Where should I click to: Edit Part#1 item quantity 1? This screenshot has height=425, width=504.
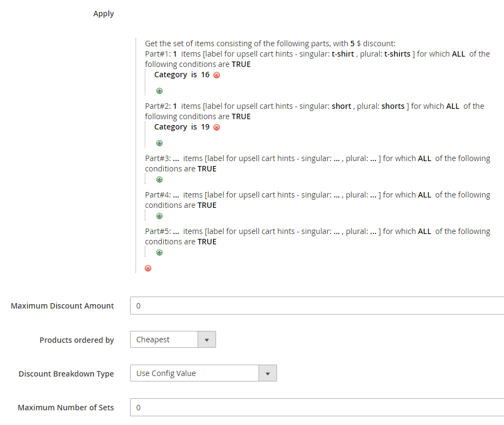point(175,54)
